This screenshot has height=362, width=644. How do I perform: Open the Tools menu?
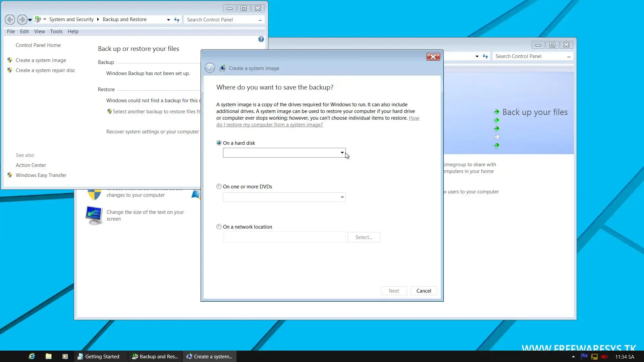click(x=56, y=32)
